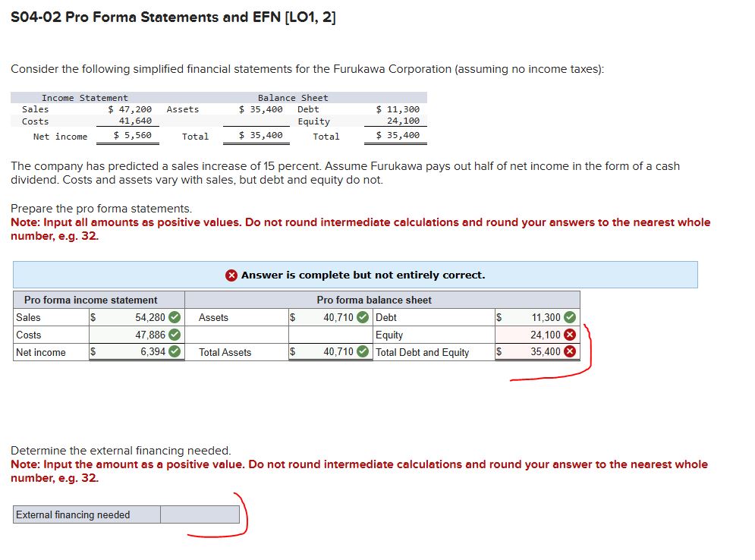
Task: Click the 'External financing needed' label
Action: click(x=73, y=514)
